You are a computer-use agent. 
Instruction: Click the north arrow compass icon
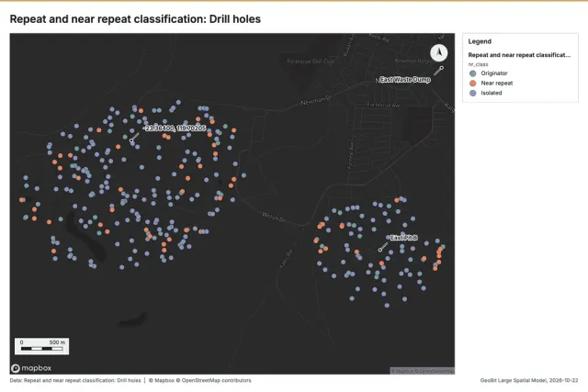[x=438, y=52]
